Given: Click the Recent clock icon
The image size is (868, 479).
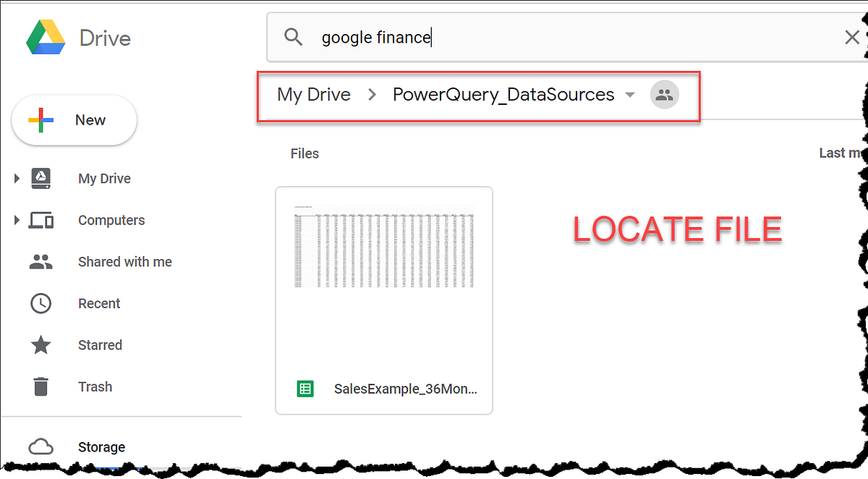Looking at the screenshot, I should [41, 303].
